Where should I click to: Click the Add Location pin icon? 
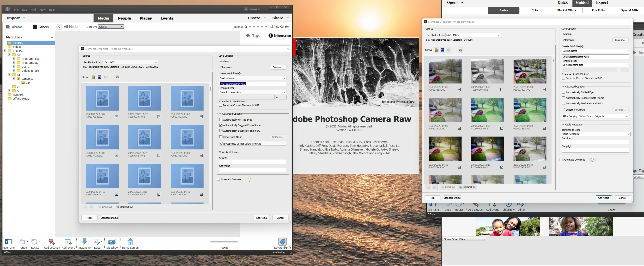pos(52,242)
